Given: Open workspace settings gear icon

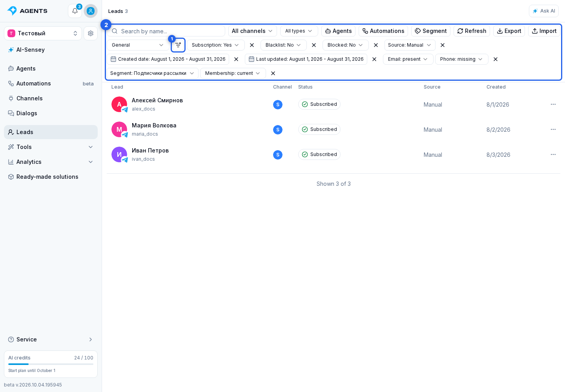Looking at the screenshot, I should 91,33.
